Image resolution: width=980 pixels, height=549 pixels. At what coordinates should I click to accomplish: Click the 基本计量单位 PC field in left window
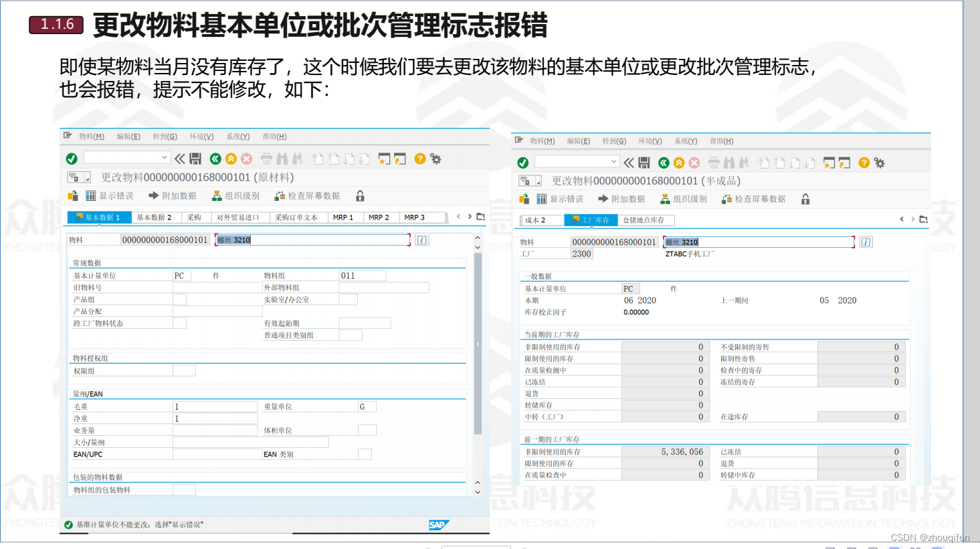pyautogui.click(x=182, y=276)
